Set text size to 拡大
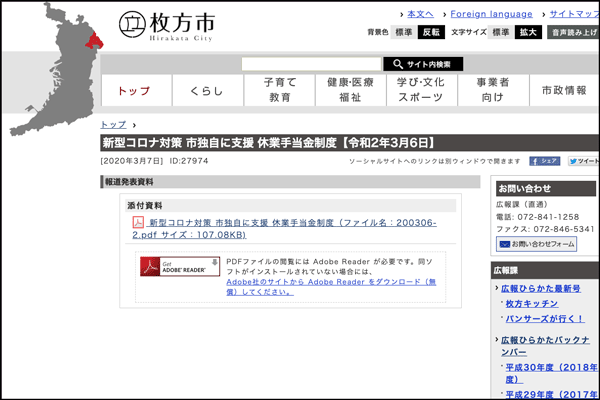Image resolution: width=600 pixels, height=400 pixels. point(528,32)
